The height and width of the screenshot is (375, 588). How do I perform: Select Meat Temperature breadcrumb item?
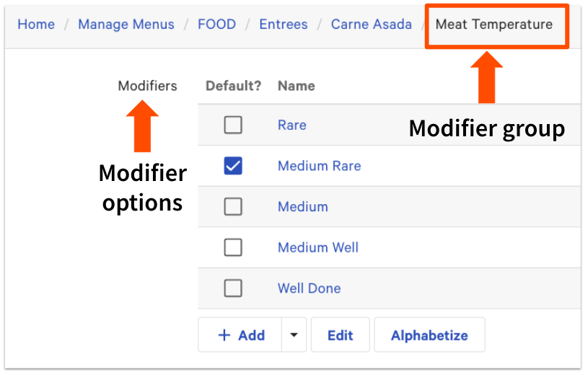click(494, 25)
